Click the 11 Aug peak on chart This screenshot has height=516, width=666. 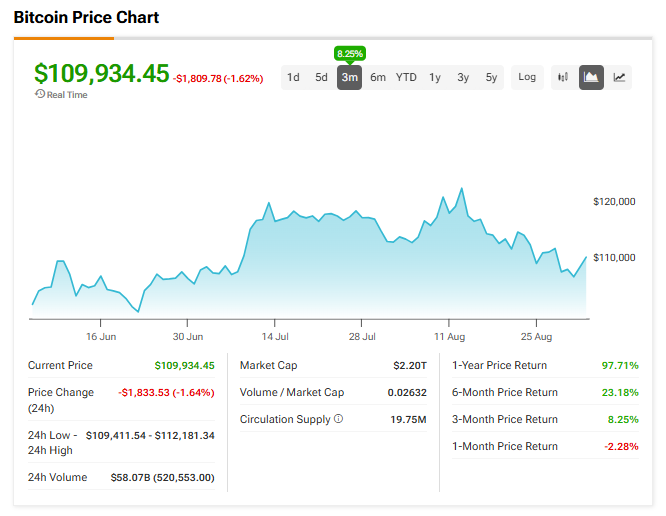[462, 189]
